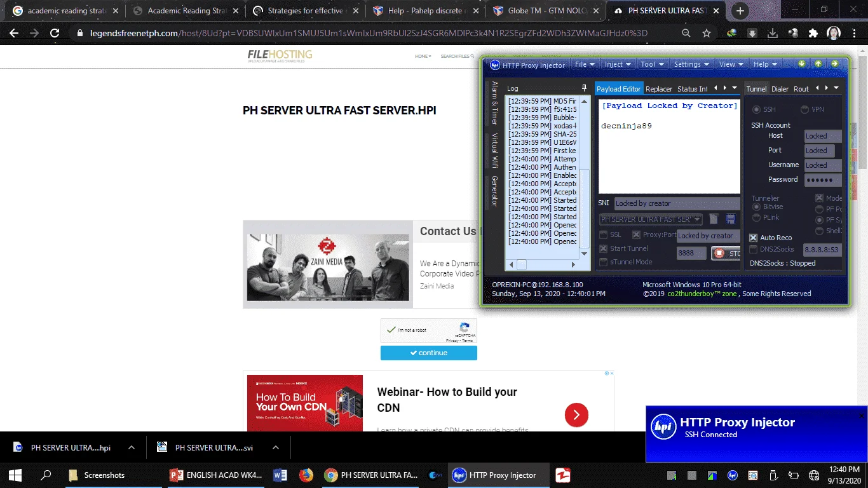Image resolution: width=868 pixels, height=488 pixels.
Task: Open Word from the taskbar
Action: pyautogui.click(x=280, y=475)
